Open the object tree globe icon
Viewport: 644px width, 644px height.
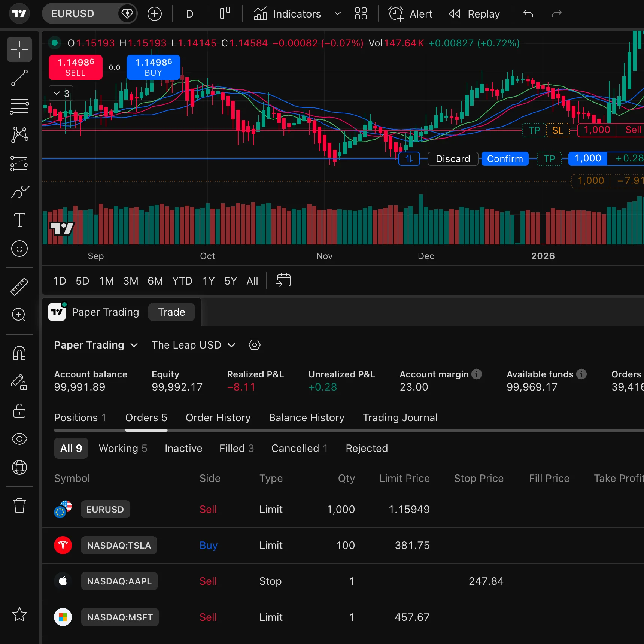[x=19, y=467]
